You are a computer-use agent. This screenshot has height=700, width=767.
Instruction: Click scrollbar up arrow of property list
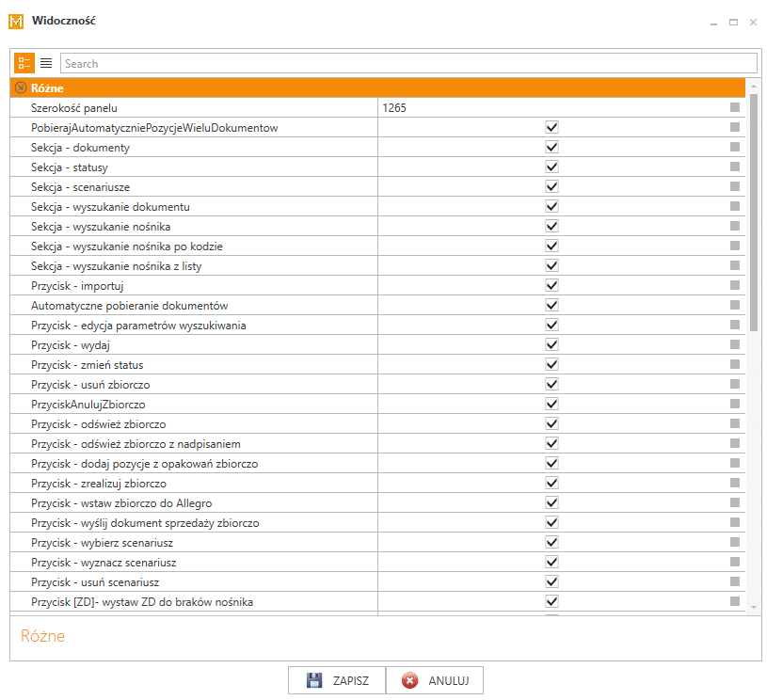tap(753, 87)
